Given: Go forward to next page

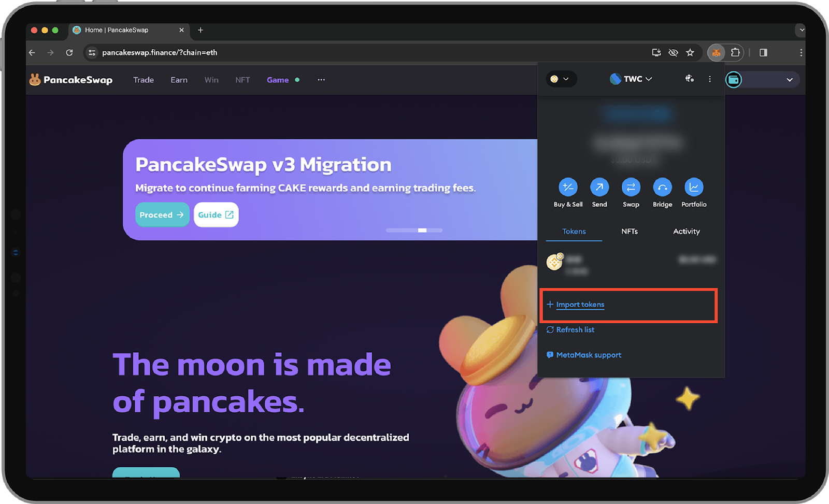Looking at the screenshot, I should pyautogui.click(x=50, y=52).
